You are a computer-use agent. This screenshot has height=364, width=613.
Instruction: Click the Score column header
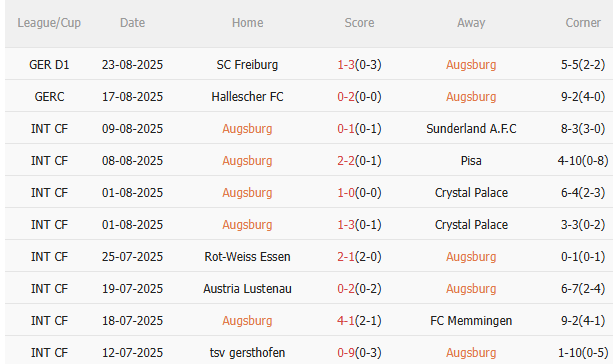[x=359, y=23]
